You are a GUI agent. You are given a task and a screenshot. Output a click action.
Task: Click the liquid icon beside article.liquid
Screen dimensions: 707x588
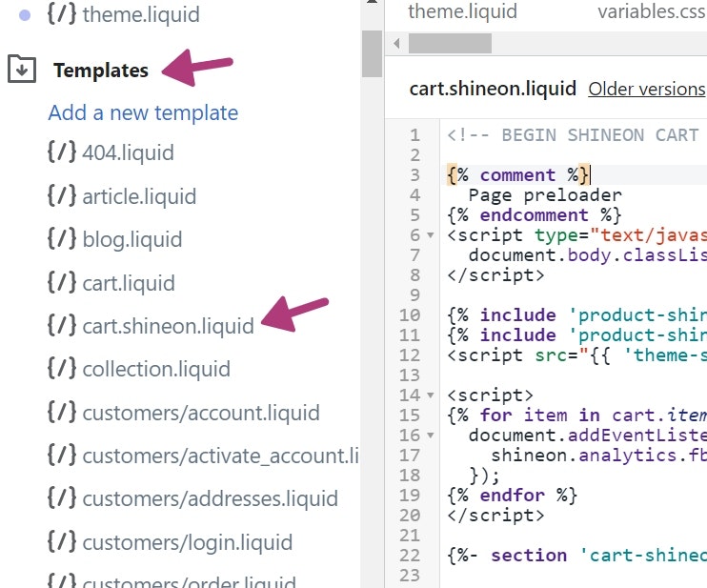tap(61, 195)
